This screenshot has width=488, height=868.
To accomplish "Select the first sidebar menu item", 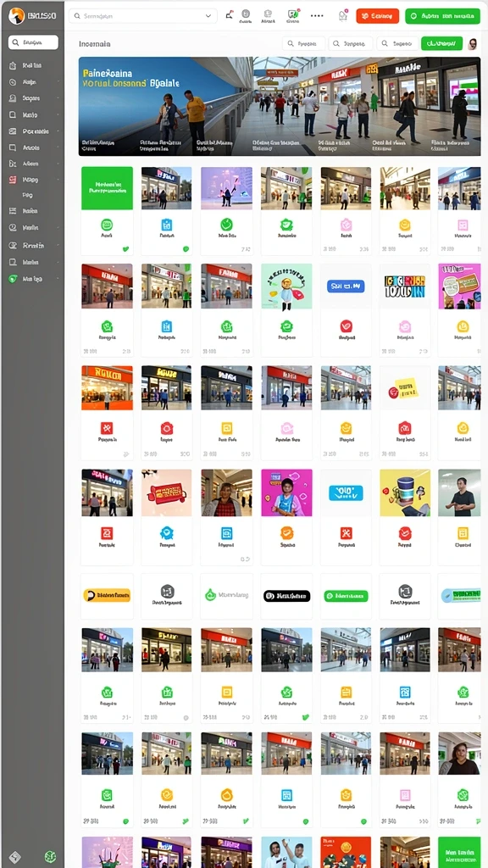I will (x=33, y=65).
